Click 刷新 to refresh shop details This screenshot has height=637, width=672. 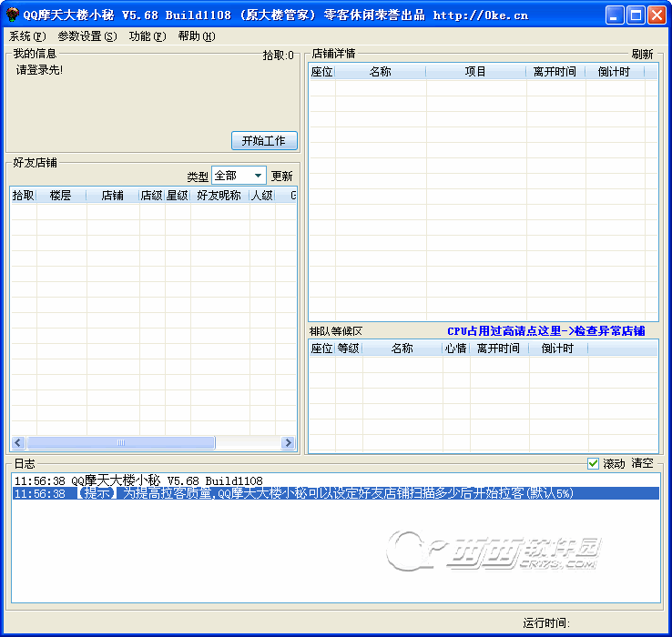point(642,54)
